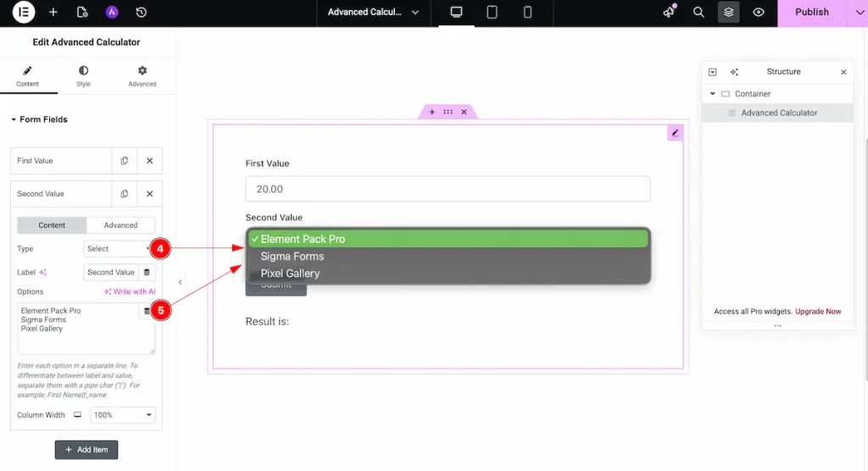Add container using the plus handle icon
868x471 pixels.
(x=431, y=112)
